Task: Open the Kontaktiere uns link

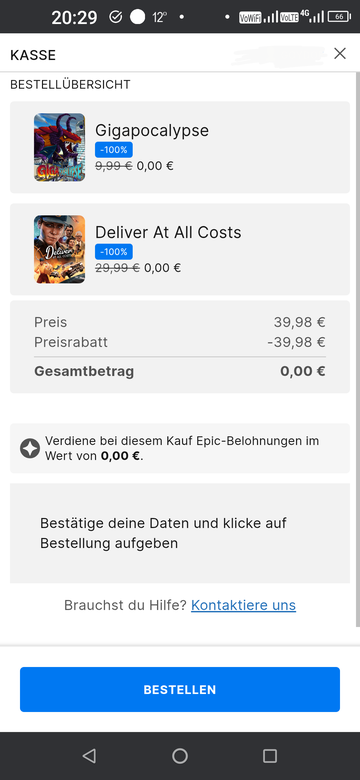Action: [243, 605]
